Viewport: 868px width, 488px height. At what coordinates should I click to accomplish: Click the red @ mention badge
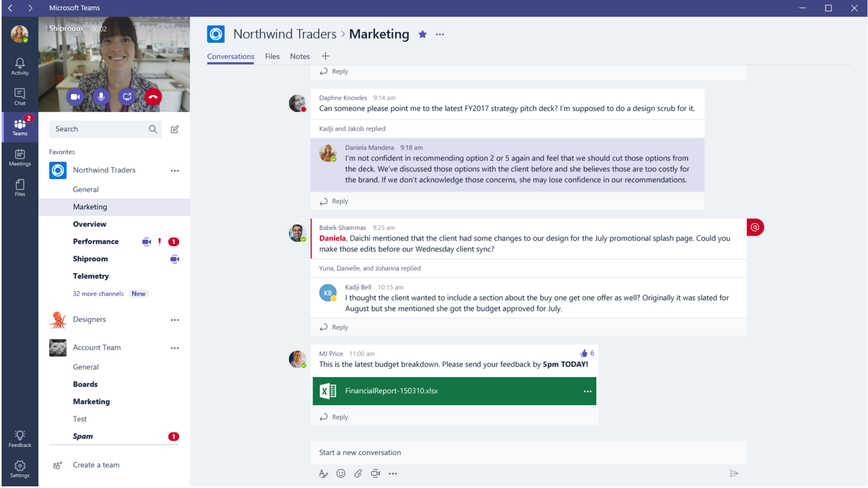pyautogui.click(x=755, y=227)
